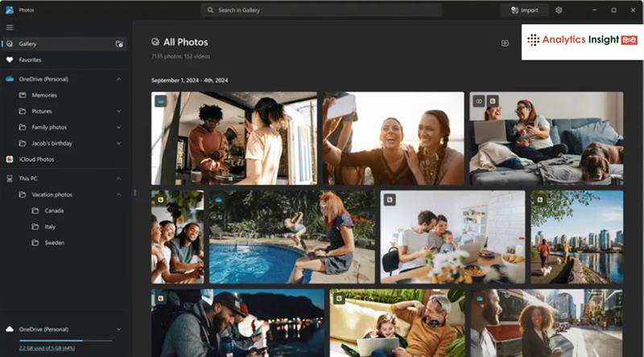The image size is (644, 357).
Task: Collapse the This PC section chevron
Action: coord(118,178)
